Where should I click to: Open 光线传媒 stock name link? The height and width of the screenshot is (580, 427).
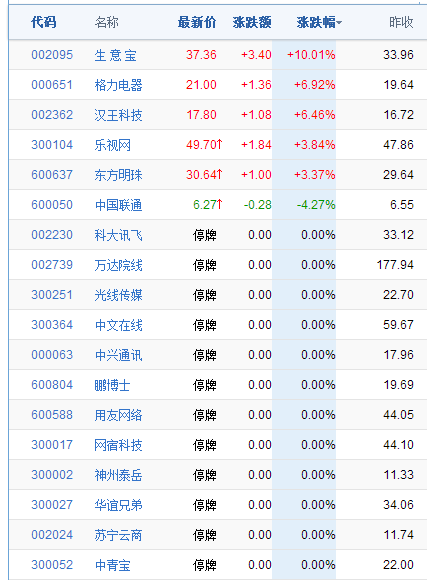point(118,295)
